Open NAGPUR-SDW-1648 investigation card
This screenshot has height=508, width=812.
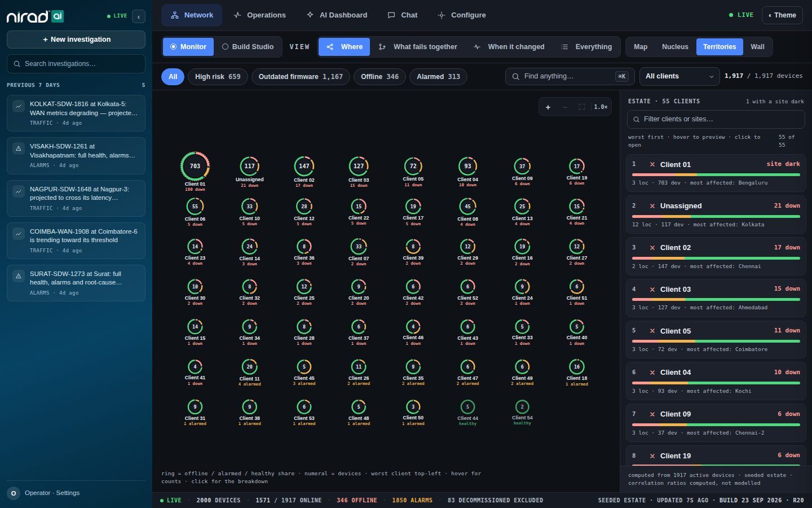tap(76, 198)
